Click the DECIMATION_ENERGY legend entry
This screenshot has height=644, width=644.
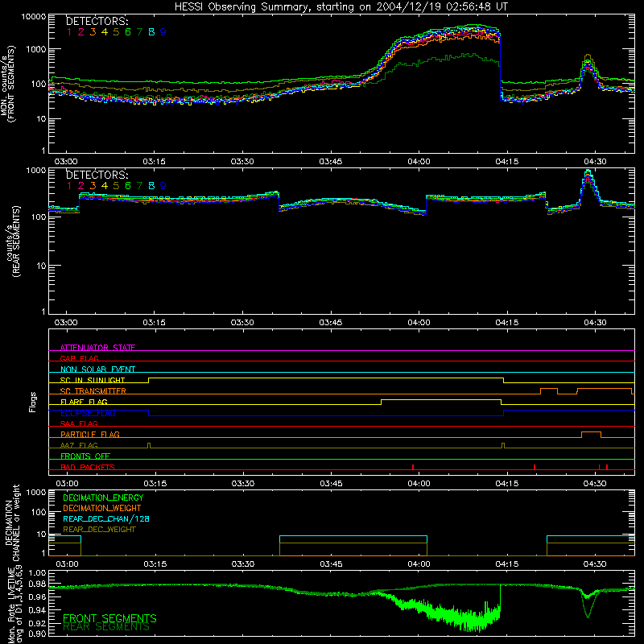click(103, 497)
